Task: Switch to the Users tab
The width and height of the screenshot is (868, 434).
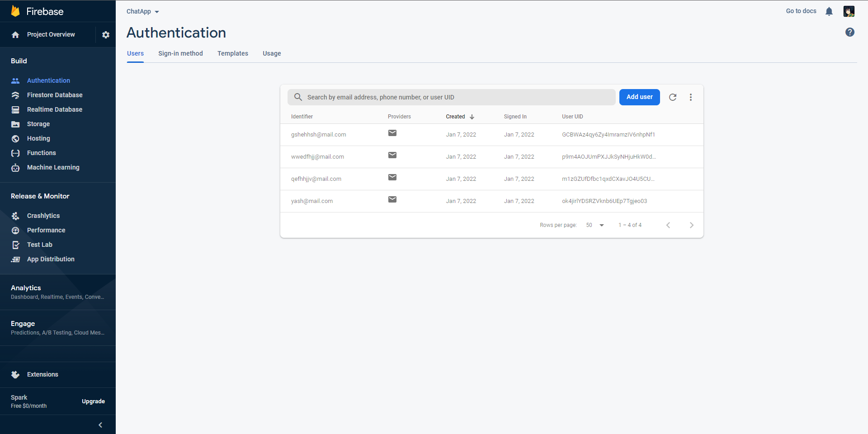Action: 135,53
